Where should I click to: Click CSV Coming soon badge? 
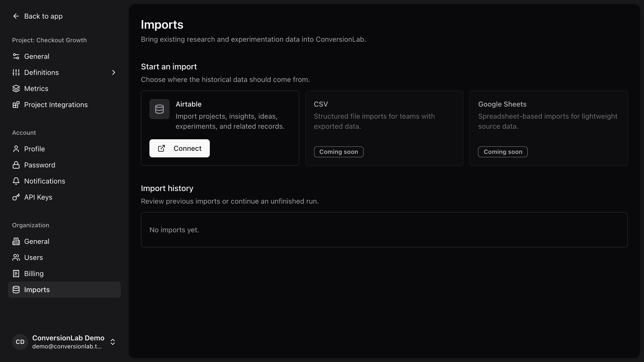point(339,152)
